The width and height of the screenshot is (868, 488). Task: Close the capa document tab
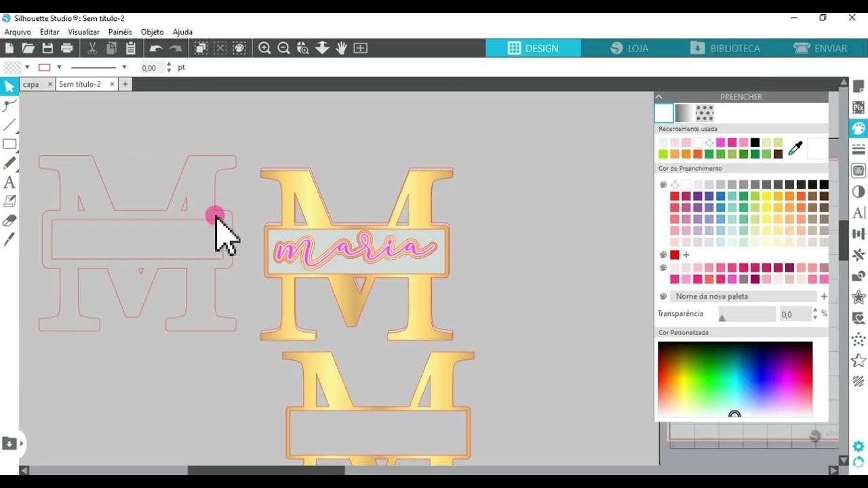50,84
